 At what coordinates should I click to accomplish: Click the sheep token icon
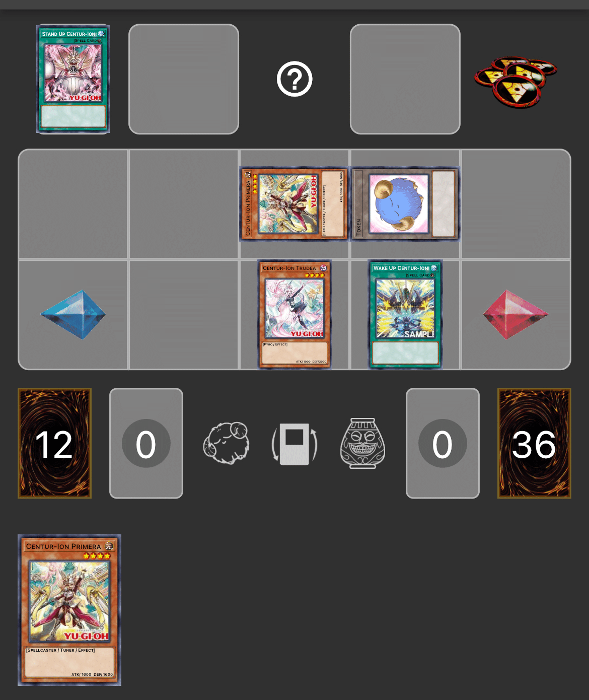tap(226, 443)
